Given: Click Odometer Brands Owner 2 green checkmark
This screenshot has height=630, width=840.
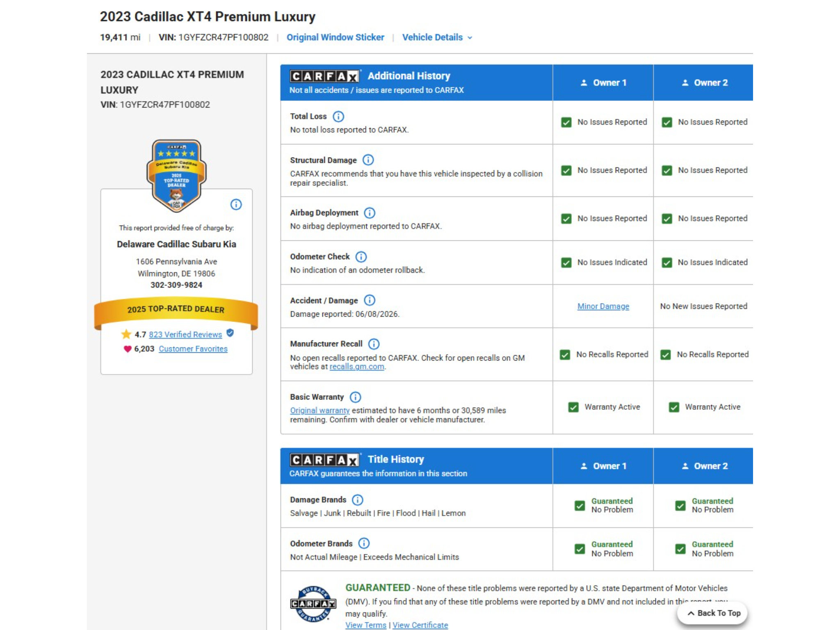Looking at the screenshot, I should (680, 549).
